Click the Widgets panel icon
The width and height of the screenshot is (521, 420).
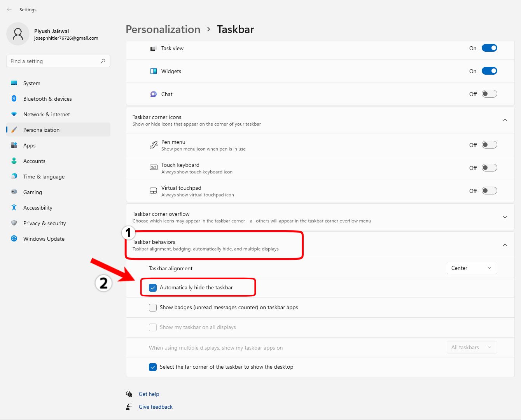(x=153, y=71)
